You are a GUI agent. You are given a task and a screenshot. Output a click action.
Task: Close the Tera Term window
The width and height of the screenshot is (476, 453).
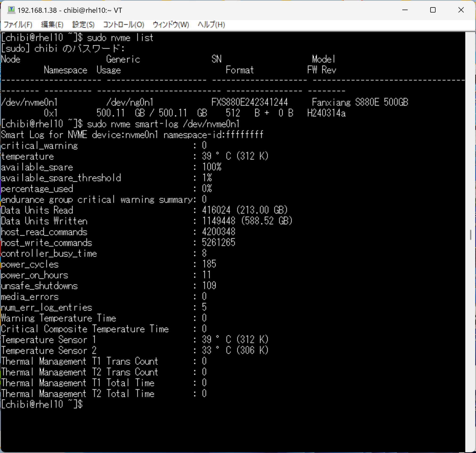tap(461, 10)
